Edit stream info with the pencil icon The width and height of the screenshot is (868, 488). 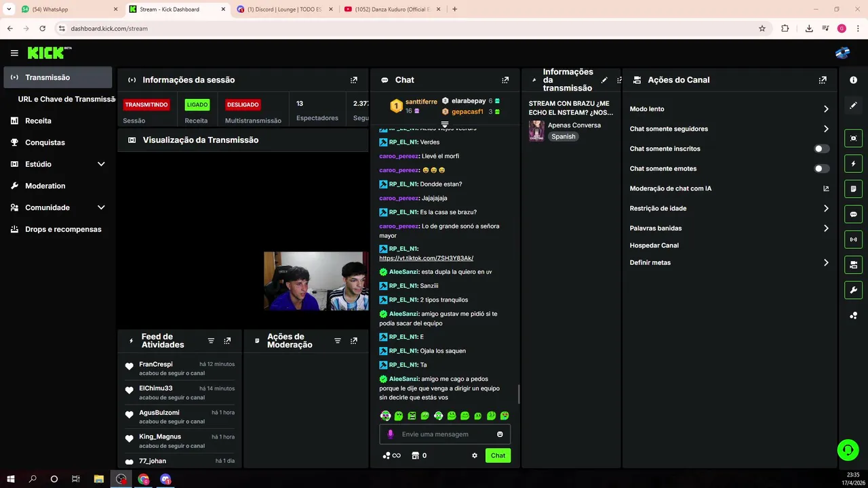coord(604,80)
